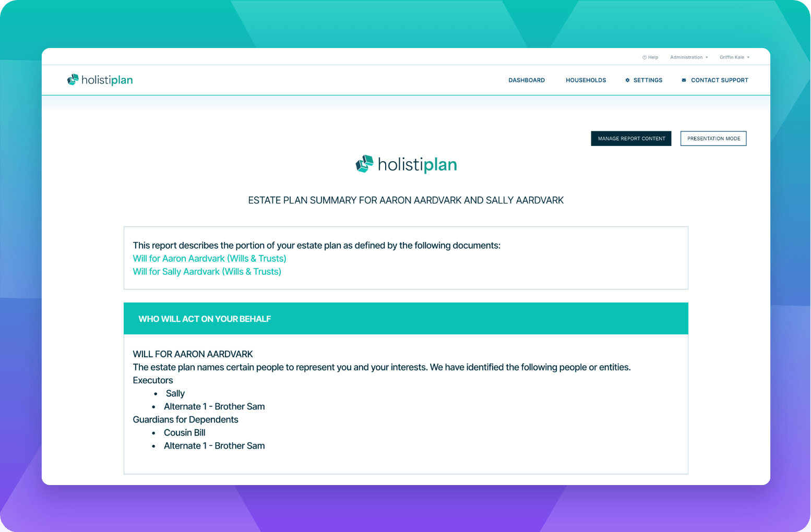
Task: Click the Guardians for Dependents label
Action: pos(185,419)
